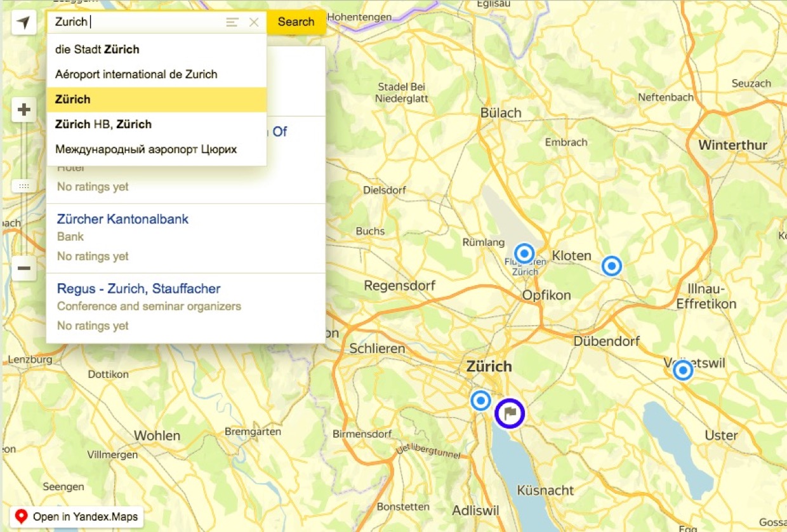Toggle the results list icon in search box

232,22
